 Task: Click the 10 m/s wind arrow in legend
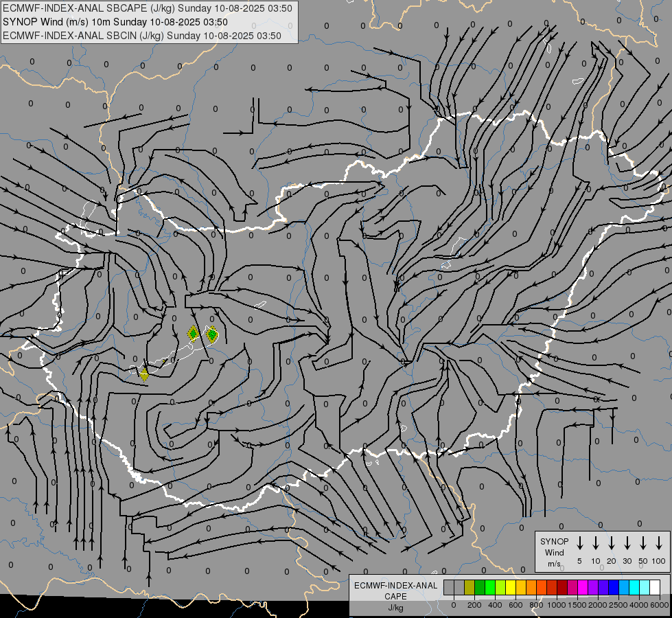(595, 543)
